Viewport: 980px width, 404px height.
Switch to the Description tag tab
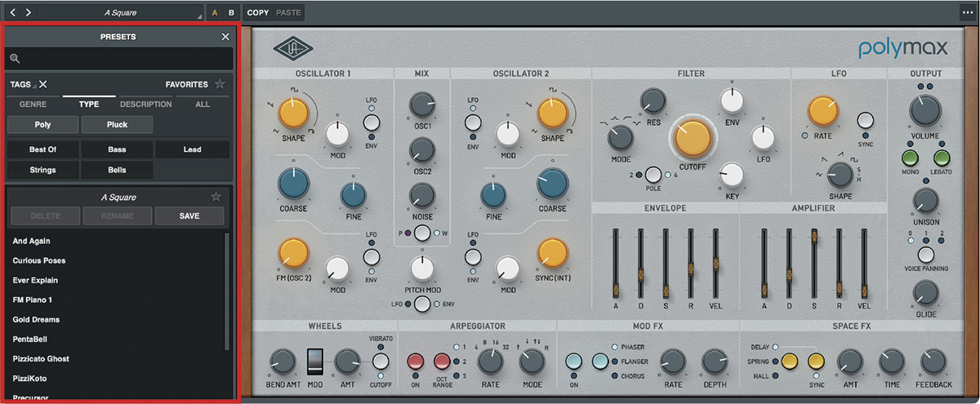(145, 104)
